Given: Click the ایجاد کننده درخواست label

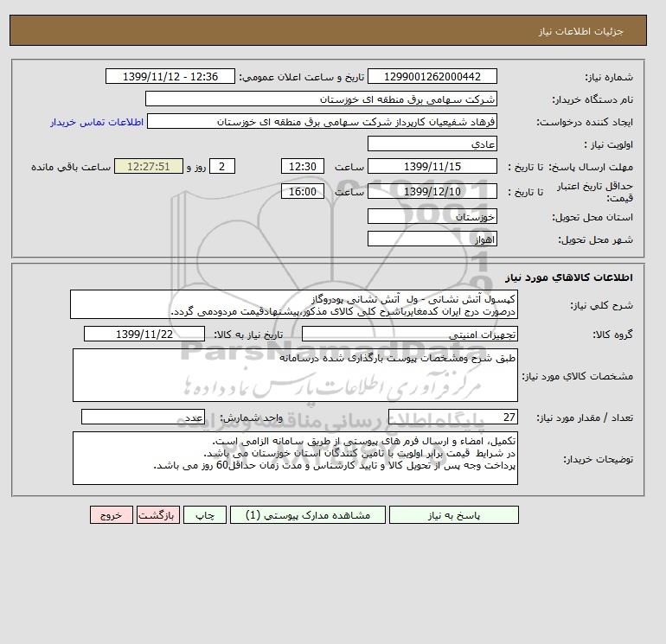Looking at the screenshot, I should coord(585,122).
